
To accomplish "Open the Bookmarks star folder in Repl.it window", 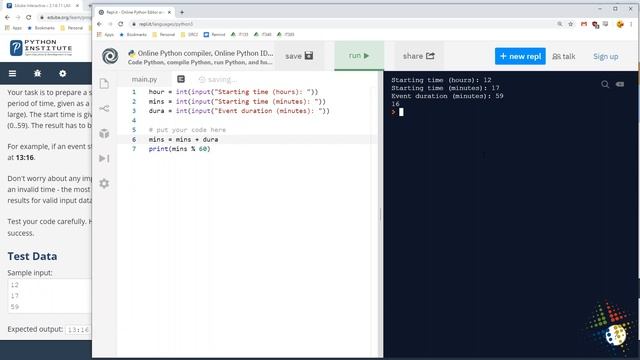I will [133, 35].
